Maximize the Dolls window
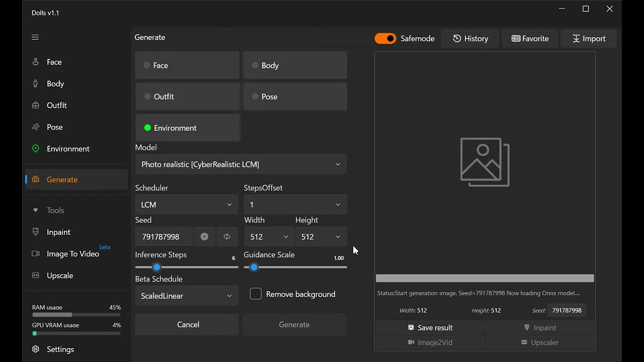Image resolution: width=644 pixels, height=362 pixels. coord(586,9)
